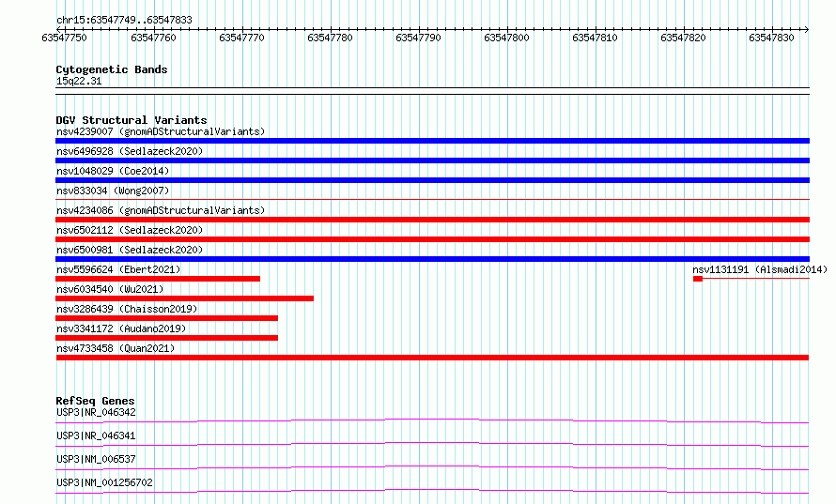Open the USP3|NM_001256702 gene label

[x=104, y=482]
